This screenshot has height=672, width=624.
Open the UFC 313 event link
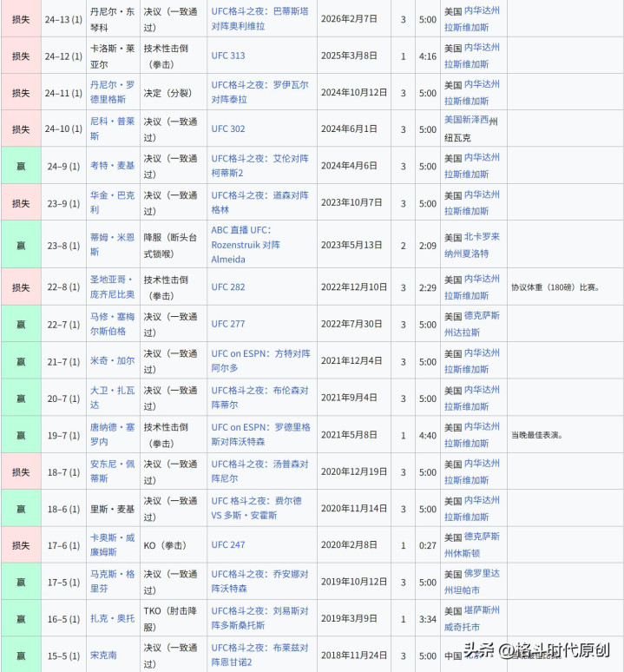coord(228,56)
